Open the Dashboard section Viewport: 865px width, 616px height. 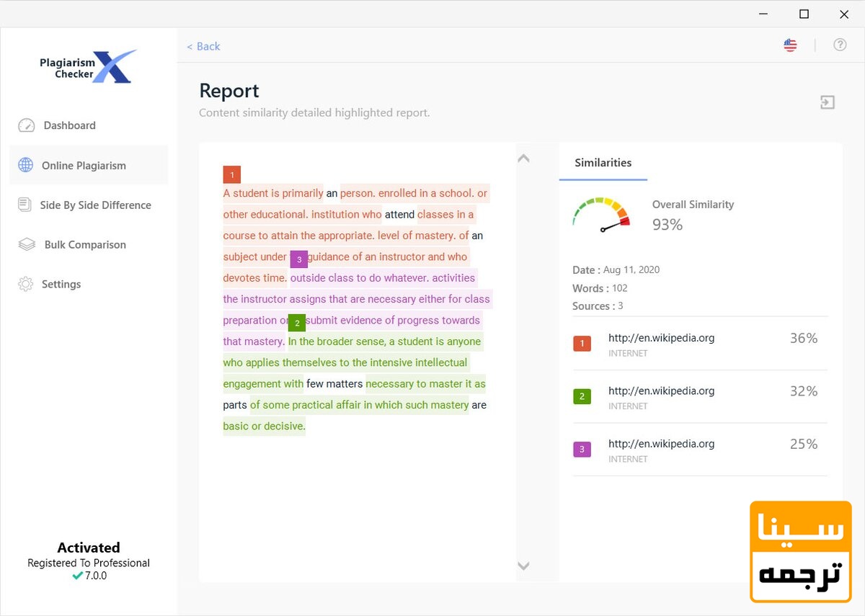point(69,125)
